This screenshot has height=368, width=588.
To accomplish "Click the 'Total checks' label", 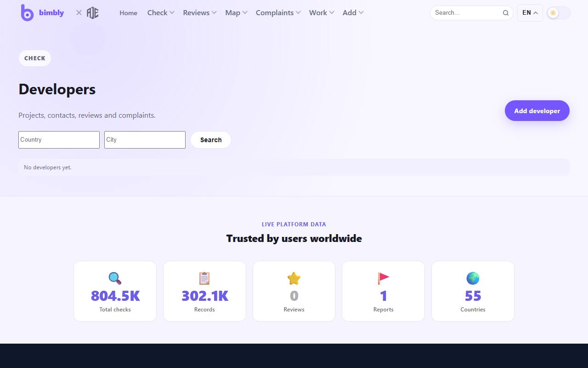I will (x=115, y=310).
